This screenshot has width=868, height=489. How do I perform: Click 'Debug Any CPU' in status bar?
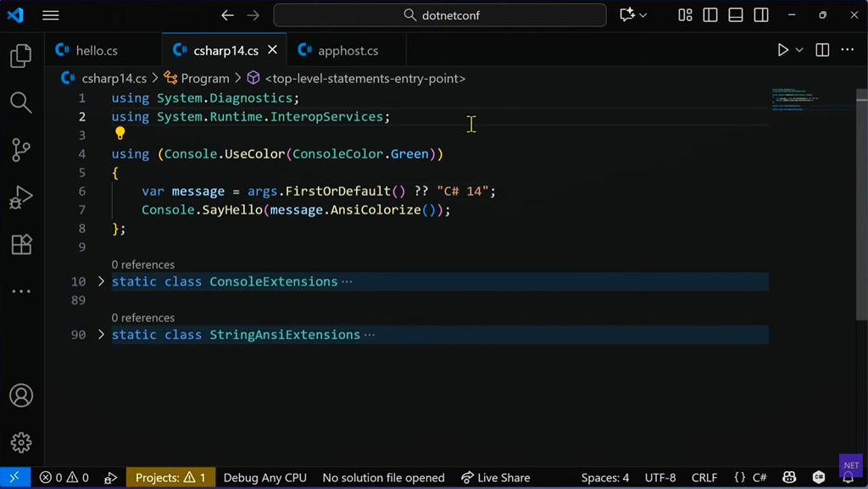(x=264, y=478)
